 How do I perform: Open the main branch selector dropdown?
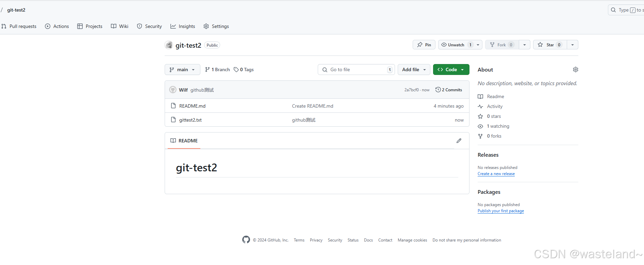click(x=182, y=69)
